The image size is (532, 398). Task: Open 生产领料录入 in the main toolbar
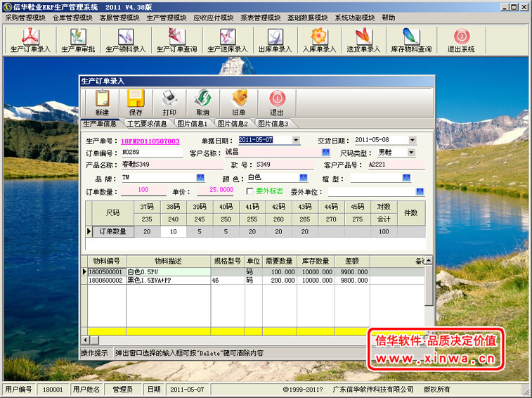tap(125, 39)
